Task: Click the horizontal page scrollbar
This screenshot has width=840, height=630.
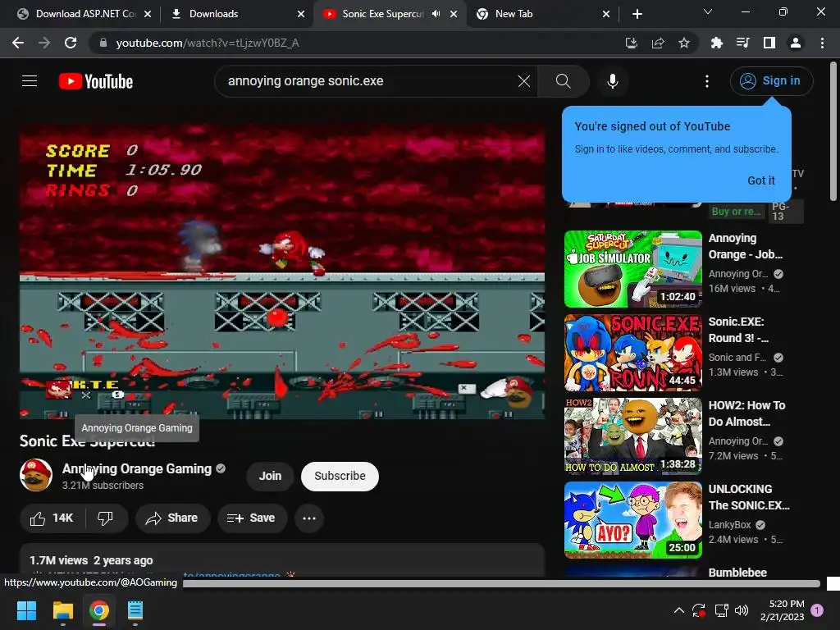Action: (501, 583)
